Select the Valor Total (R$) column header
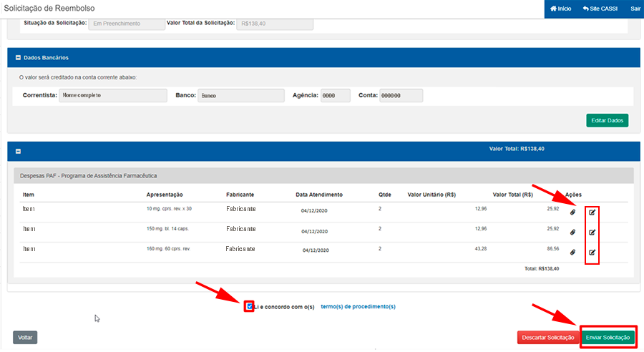This screenshot has width=644, height=352. 513,195
